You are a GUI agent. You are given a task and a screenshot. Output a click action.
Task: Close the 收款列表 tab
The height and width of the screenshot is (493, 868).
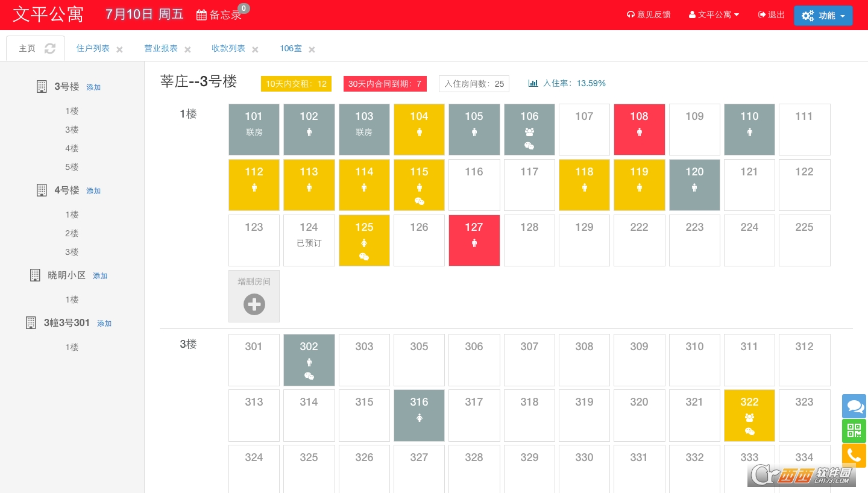[255, 49]
